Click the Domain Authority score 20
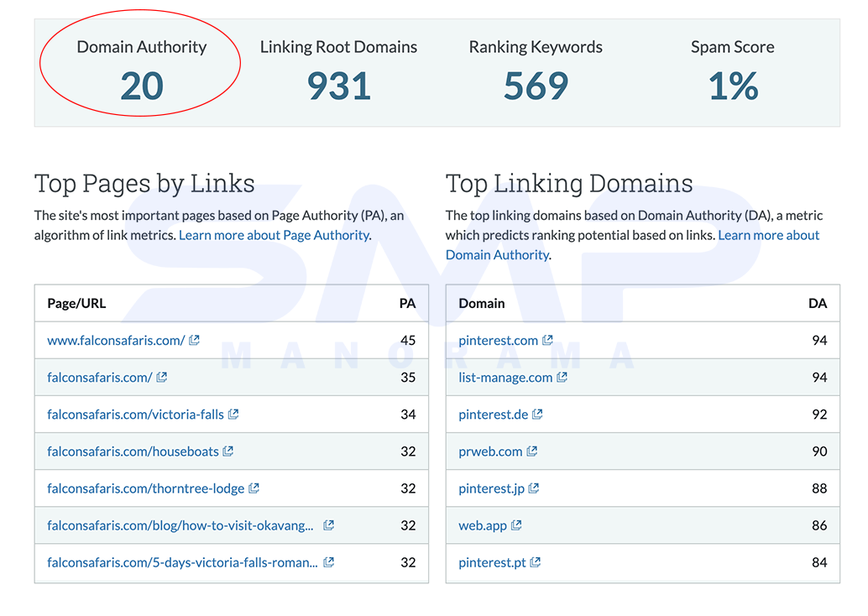 [142, 86]
